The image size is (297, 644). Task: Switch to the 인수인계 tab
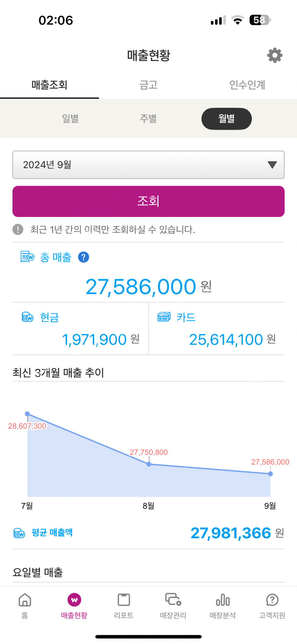[247, 85]
